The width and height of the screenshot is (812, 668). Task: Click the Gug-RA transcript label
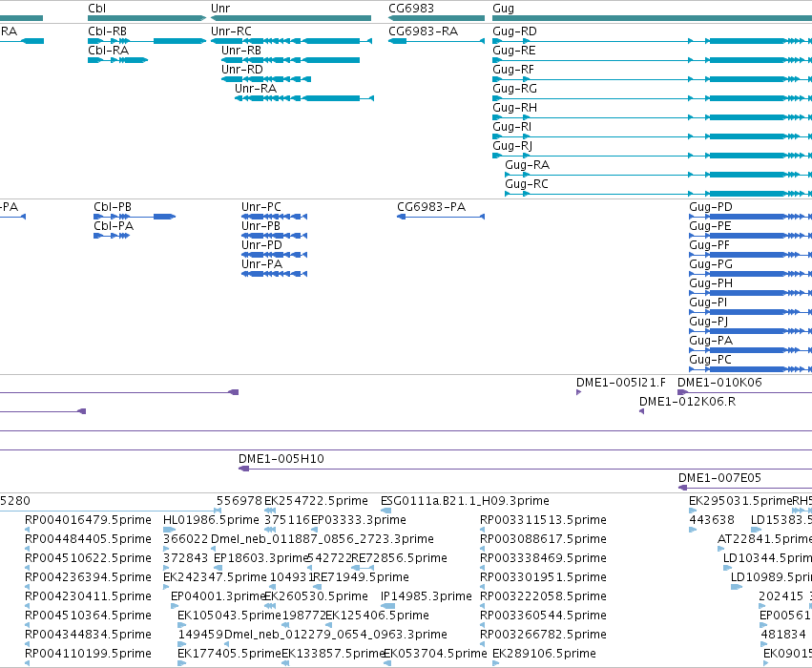pos(527,165)
